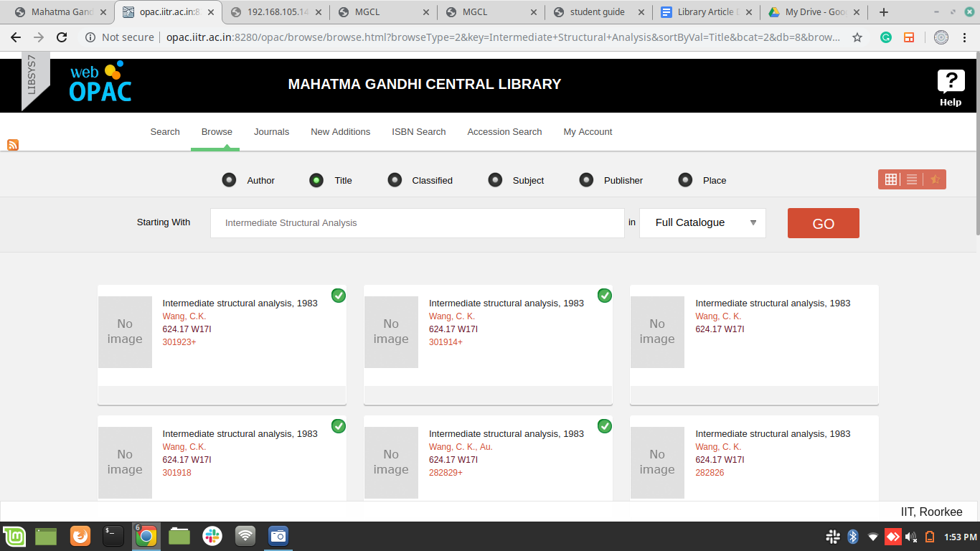Reload the browser page
Viewport: 980px width, 551px height.
pyautogui.click(x=62, y=37)
